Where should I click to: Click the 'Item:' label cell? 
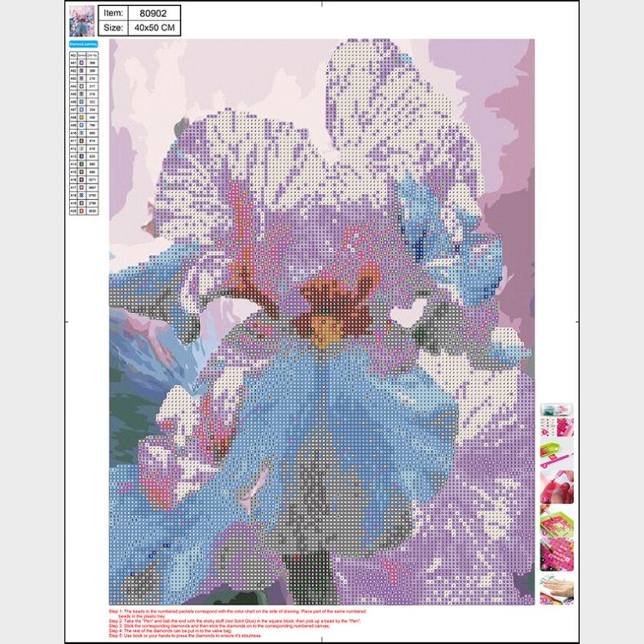[113, 13]
